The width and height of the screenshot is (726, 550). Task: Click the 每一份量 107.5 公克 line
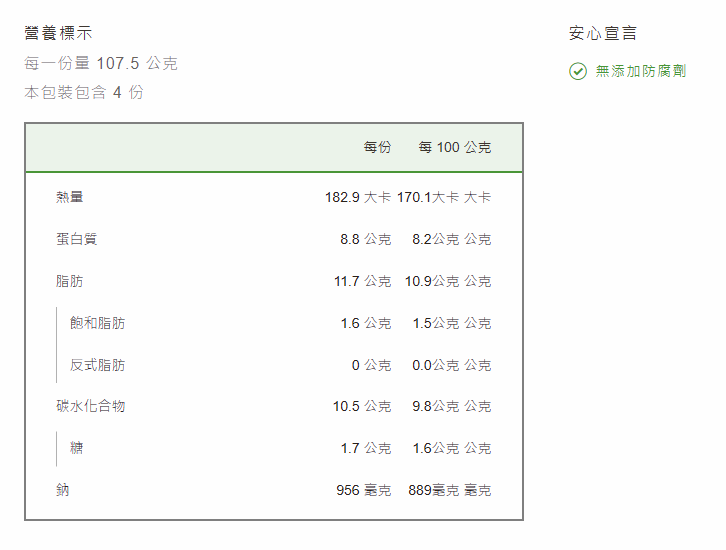click(x=101, y=63)
